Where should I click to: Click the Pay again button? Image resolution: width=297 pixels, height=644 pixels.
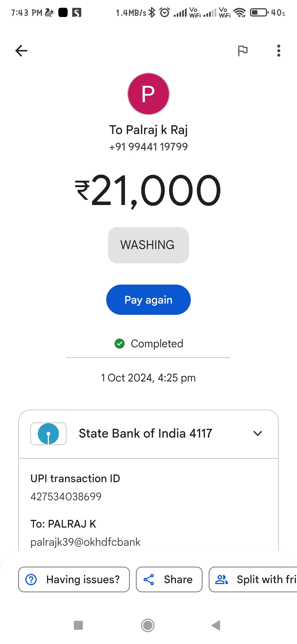[148, 300]
